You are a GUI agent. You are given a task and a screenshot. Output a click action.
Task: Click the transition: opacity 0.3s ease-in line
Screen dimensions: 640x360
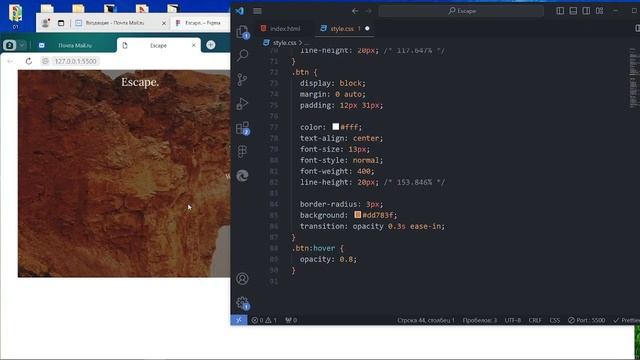[372, 226]
